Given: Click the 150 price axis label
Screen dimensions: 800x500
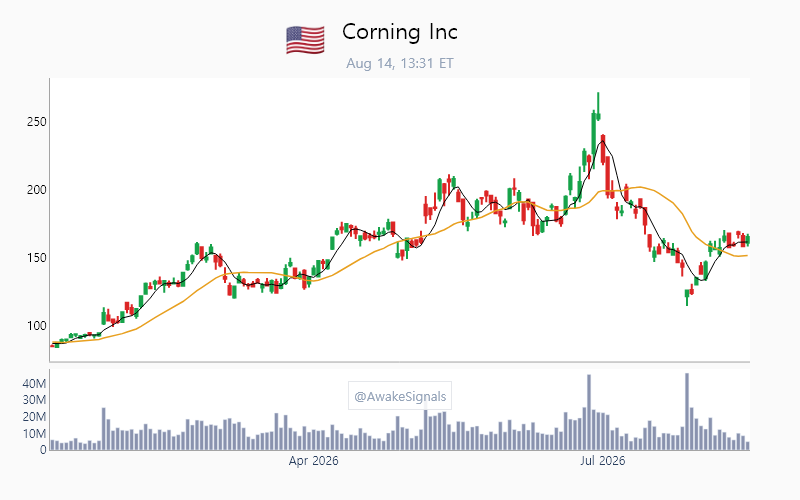Looking at the screenshot, I should 36,258.
